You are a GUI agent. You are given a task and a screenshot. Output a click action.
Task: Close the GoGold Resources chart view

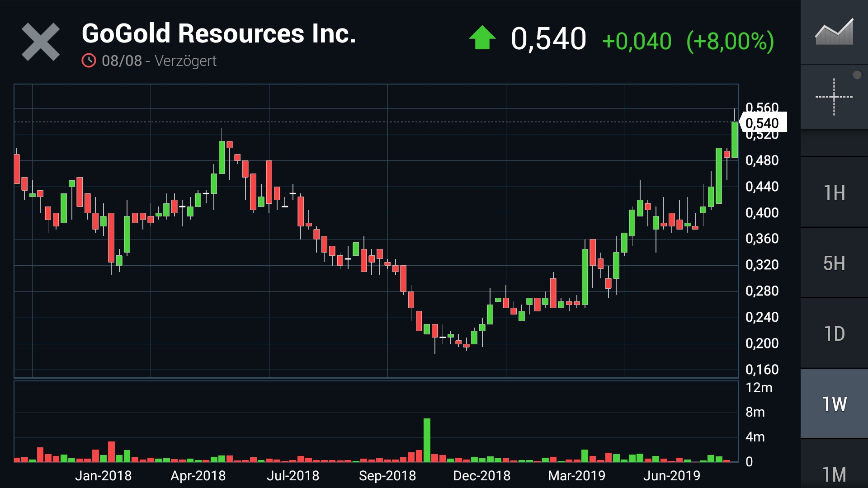41,42
